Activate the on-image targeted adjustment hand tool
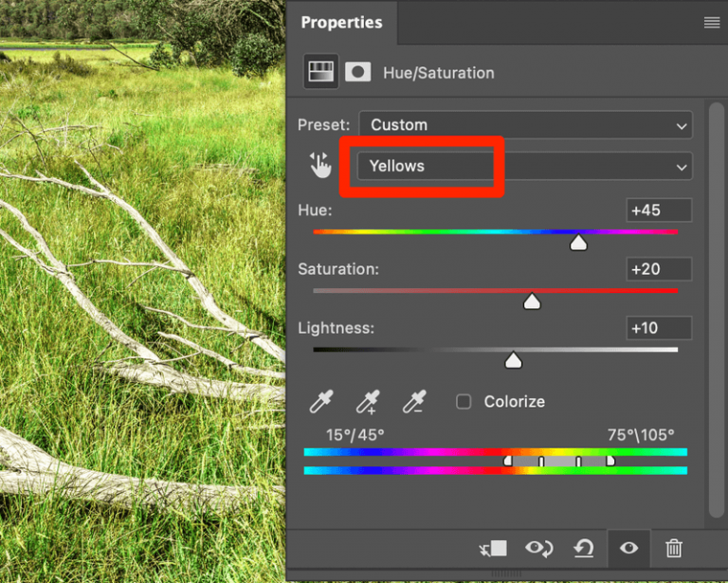Viewport: 728px width, 583px height. coord(321,167)
